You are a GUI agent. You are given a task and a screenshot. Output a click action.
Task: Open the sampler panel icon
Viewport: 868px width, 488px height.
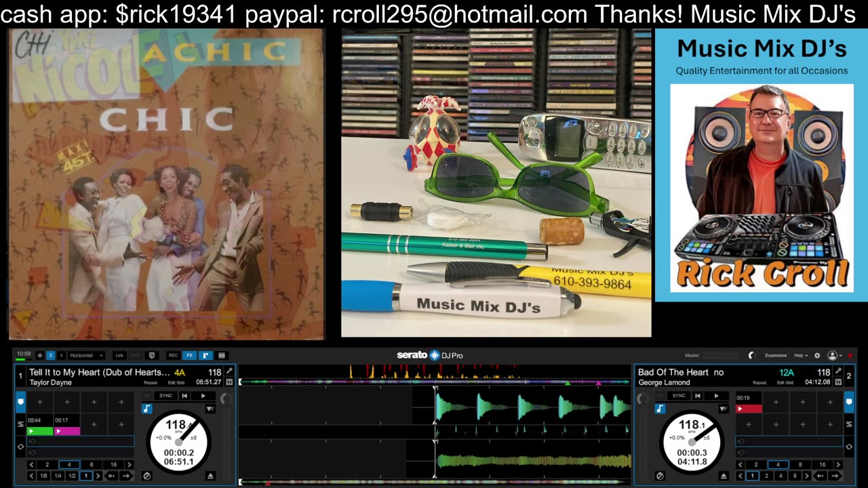[x=205, y=355]
